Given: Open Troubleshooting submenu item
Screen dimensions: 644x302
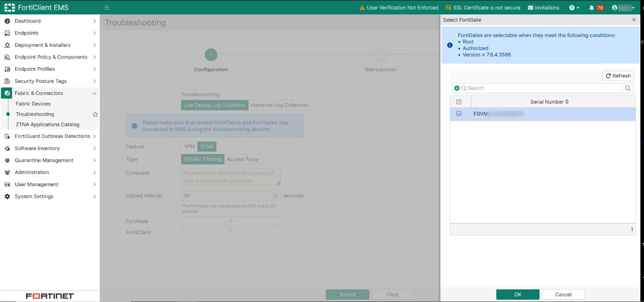Looking at the screenshot, I should pyautogui.click(x=35, y=114).
